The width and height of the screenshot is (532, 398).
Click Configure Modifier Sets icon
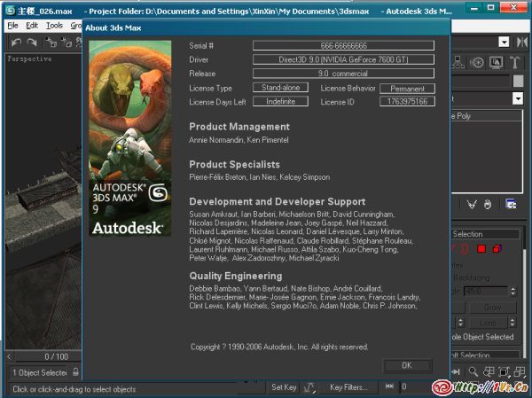pos(512,205)
